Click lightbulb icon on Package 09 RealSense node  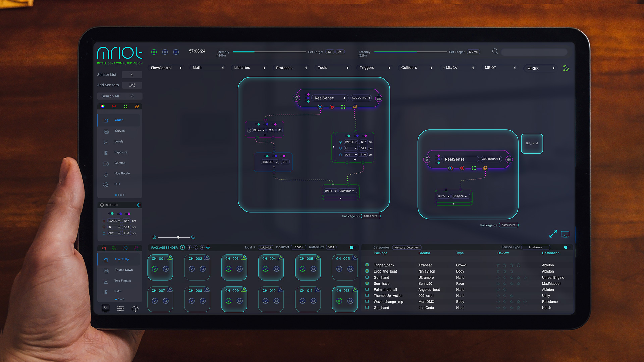coord(427,159)
